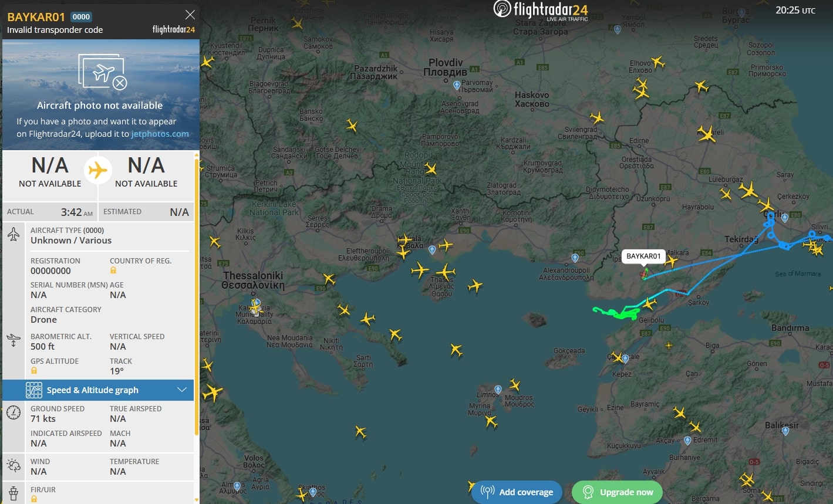The image size is (833, 504).
Task: Click the actual time 3:42 AM
Action: (x=77, y=212)
